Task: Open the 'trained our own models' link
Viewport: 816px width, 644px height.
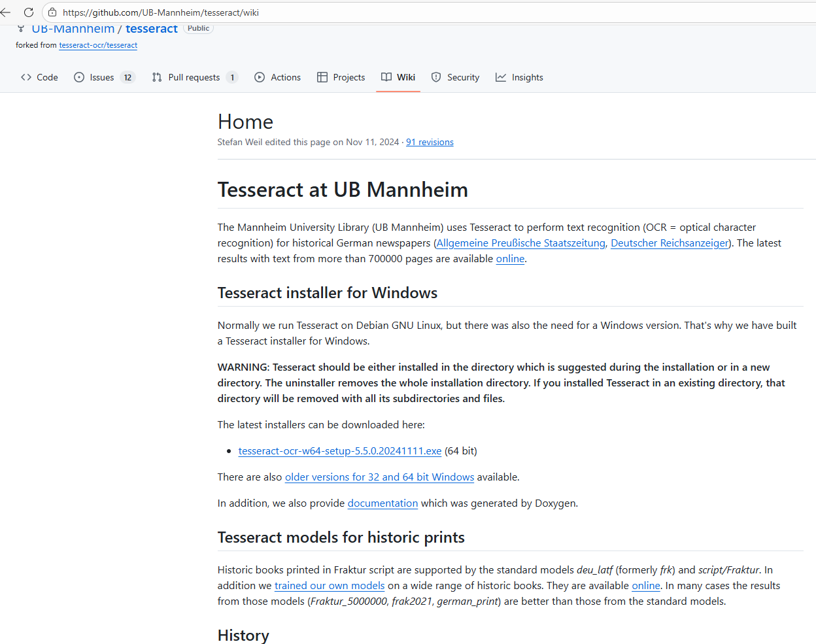Action: click(330, 586)
